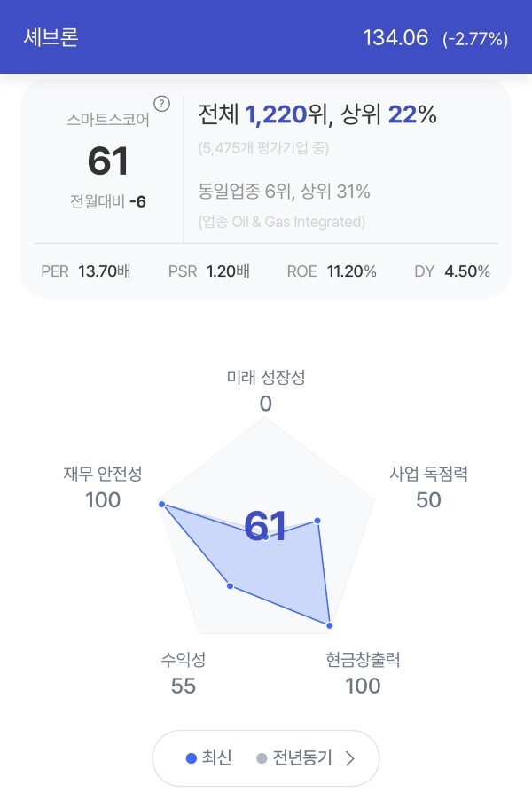Click the 재무 안전성 radar data point

point(161,504)
